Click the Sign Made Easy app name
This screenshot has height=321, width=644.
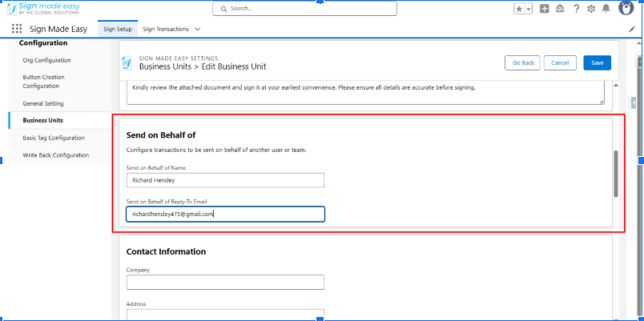58,29
